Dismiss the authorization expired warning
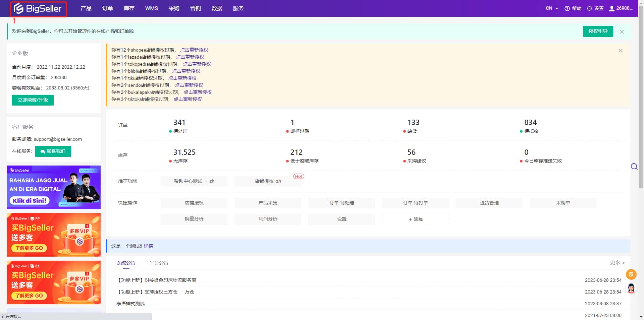 tap(620, 51)
